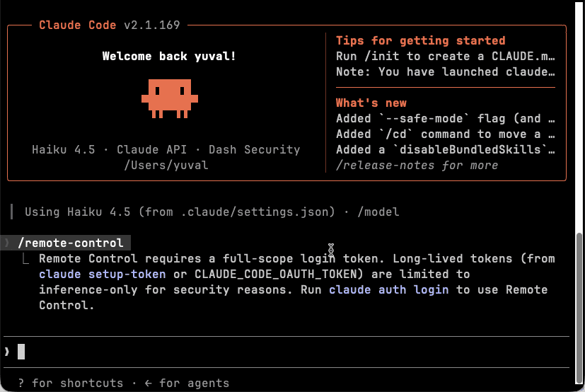Click '/release-notes for more' hint

tap(417, 165)
